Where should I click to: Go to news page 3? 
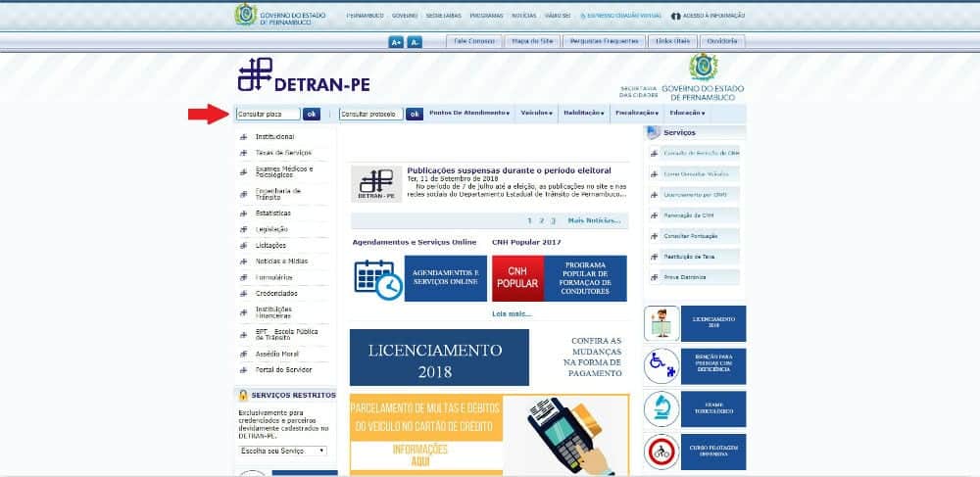[x=553, y=221]
